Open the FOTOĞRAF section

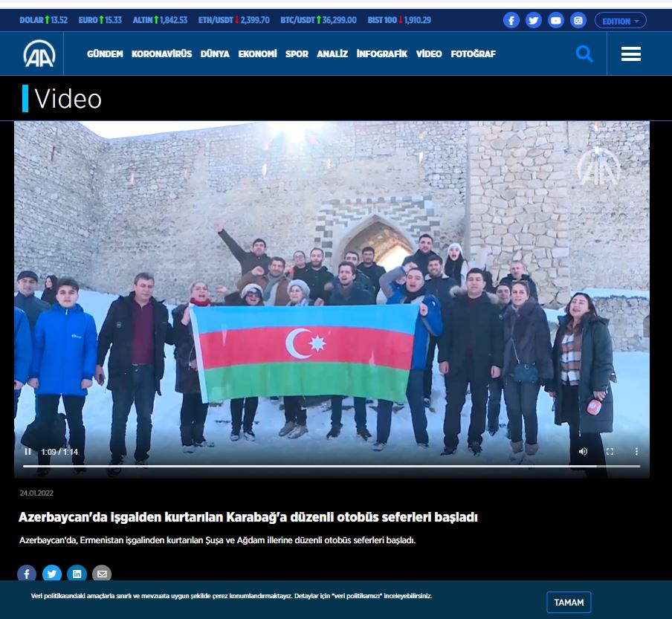point(473,54)
